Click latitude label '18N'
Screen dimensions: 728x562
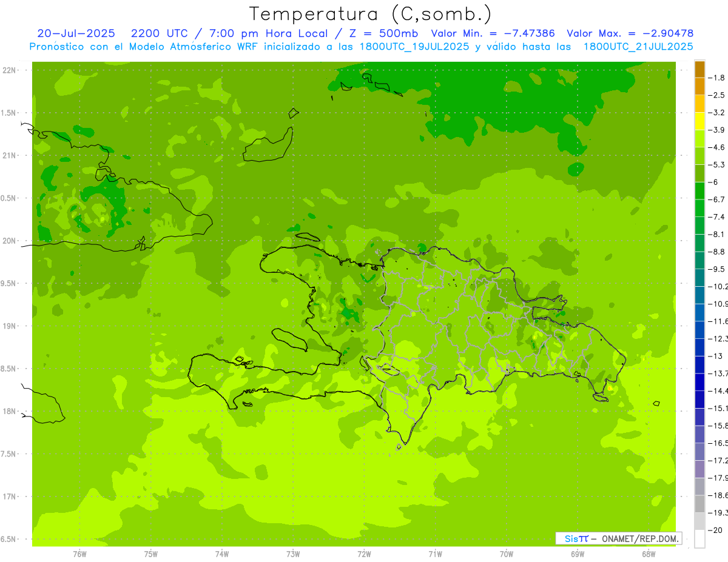click(10, 412)
